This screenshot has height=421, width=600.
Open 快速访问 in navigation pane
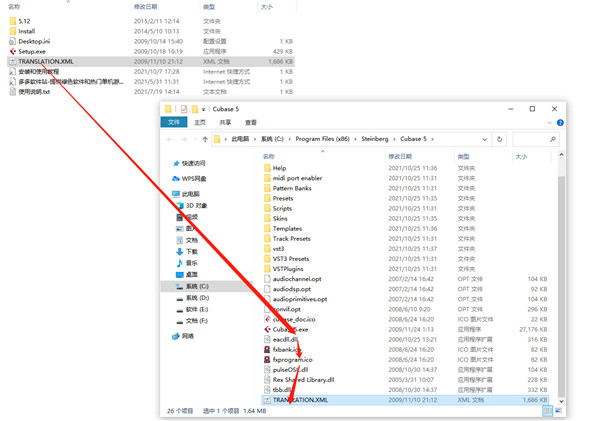click(x=193, y=163)
